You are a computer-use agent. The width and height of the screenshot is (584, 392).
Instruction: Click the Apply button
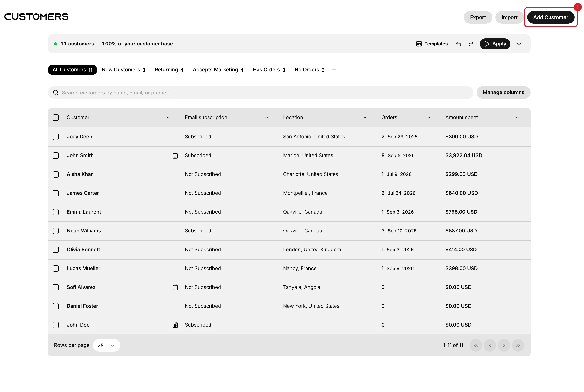pos(495,44)
